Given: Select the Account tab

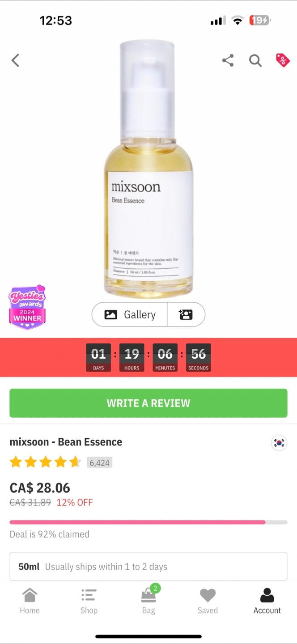Looking at the screenshot, I should point(267,601).
